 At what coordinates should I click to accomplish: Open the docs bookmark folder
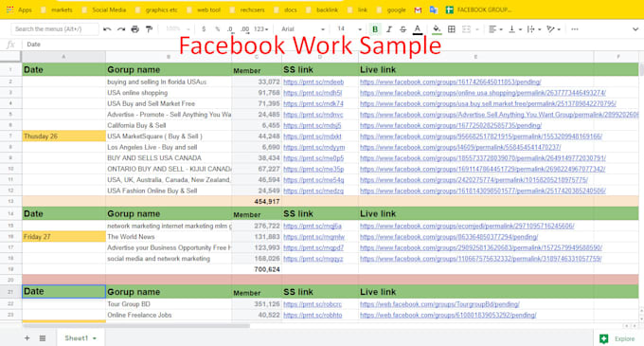(x=286, y=9)
